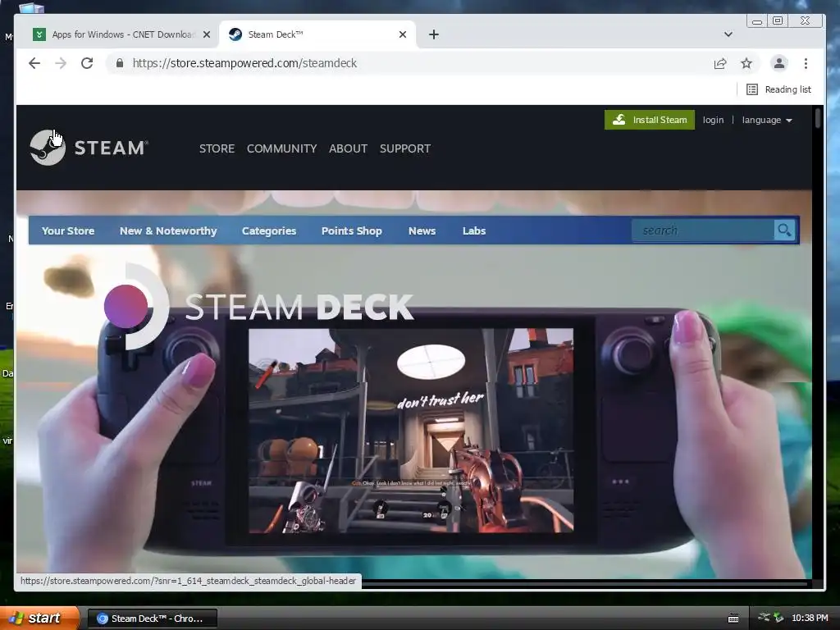
Task: Open the Reading list panel
Action: pos(779,89)
